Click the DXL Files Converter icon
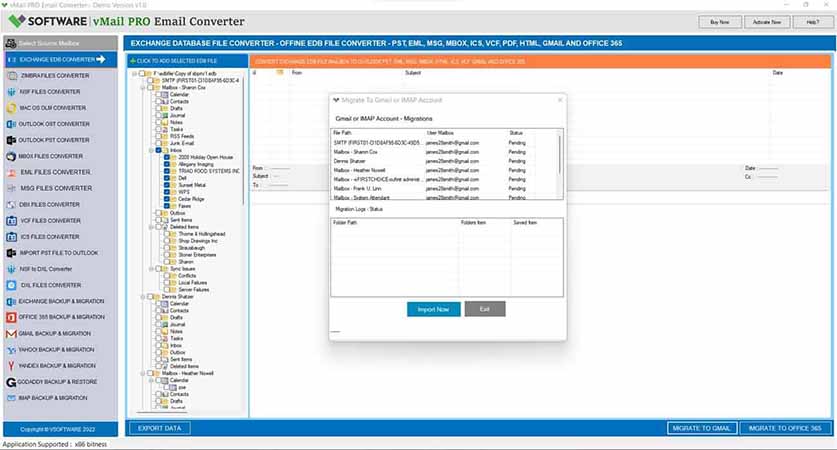This screenshot has height=450, width=837. [12, 285]
